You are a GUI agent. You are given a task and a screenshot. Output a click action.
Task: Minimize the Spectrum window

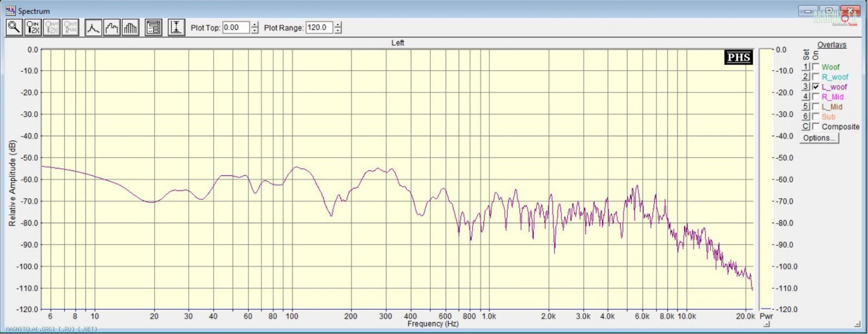808,10
